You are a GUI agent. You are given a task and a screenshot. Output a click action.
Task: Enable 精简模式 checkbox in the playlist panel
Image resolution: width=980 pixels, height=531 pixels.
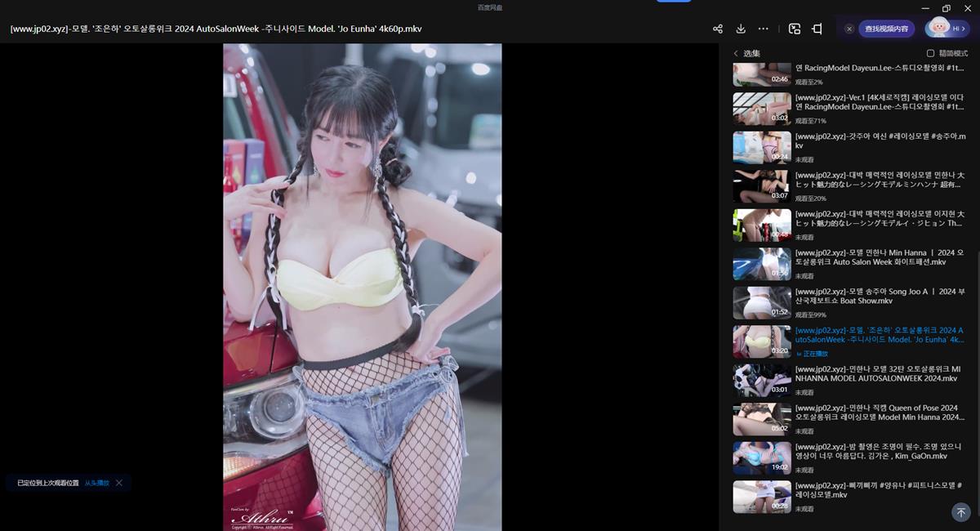click(x=929, y=53)
